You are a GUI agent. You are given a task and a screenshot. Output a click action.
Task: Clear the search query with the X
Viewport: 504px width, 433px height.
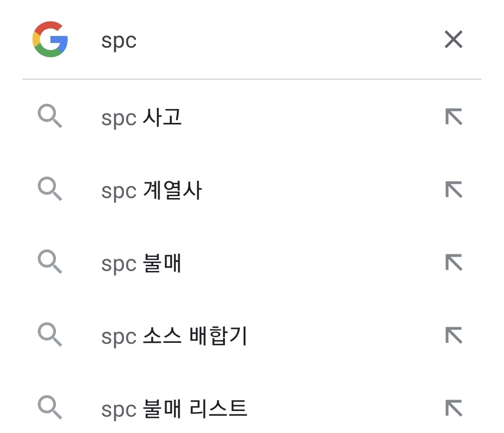click(x=453, y=40)
